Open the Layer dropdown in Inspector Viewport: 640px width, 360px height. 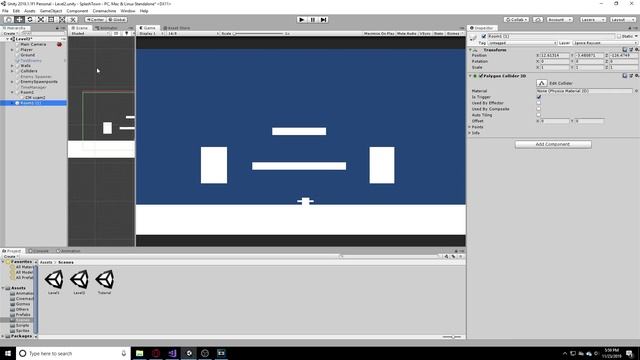tap(605, 43)
